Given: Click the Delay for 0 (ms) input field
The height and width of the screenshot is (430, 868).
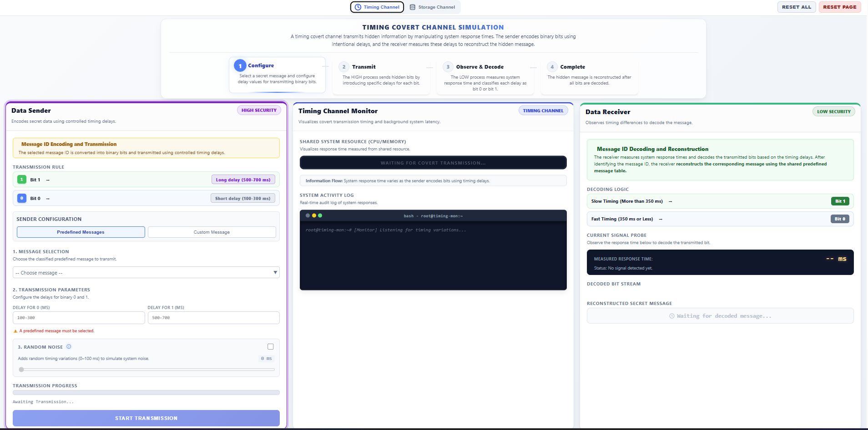Looking at the screenshot, I should 79,318.
